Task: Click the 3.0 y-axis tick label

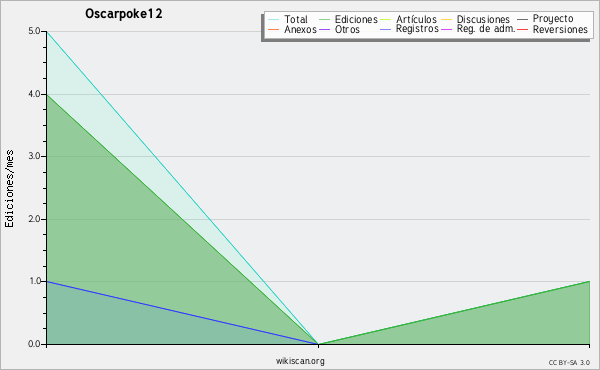Action: click(x=34, y=156)
